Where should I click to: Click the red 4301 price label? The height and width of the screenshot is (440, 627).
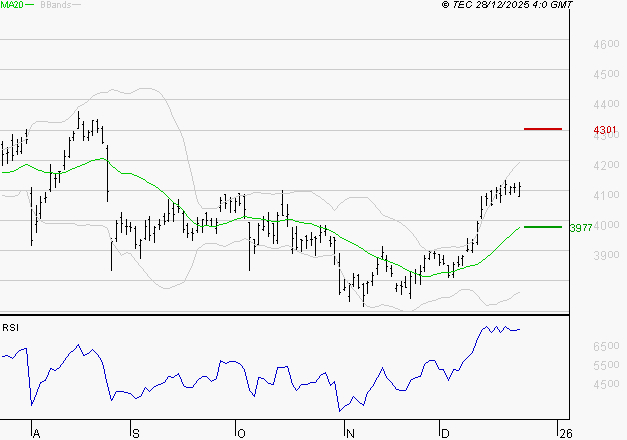tap(605, 130)
